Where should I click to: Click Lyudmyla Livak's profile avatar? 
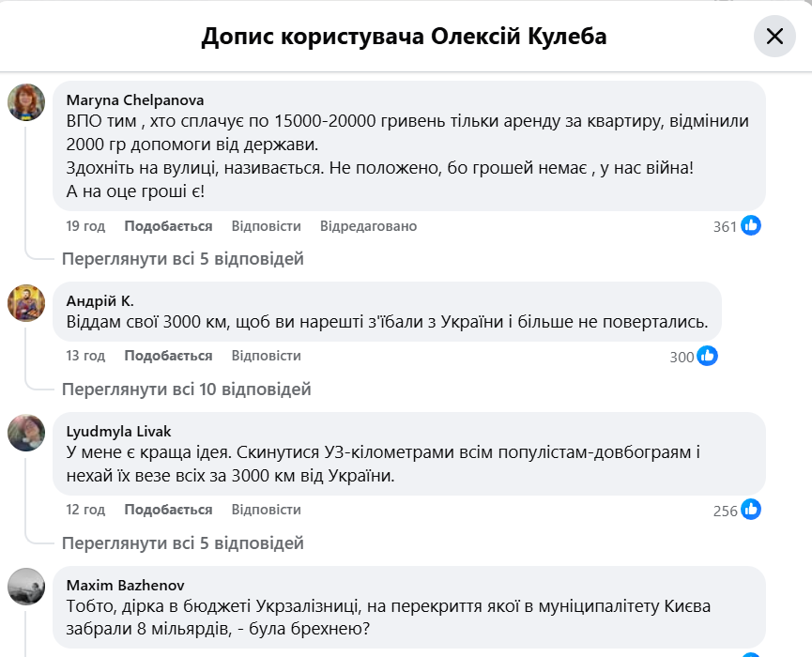26,434
